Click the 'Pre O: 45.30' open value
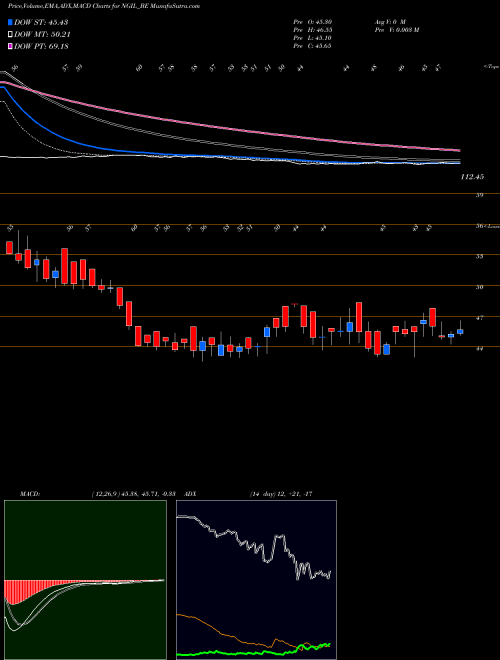This screenshot has width=500, height=660. pos(312,21)
